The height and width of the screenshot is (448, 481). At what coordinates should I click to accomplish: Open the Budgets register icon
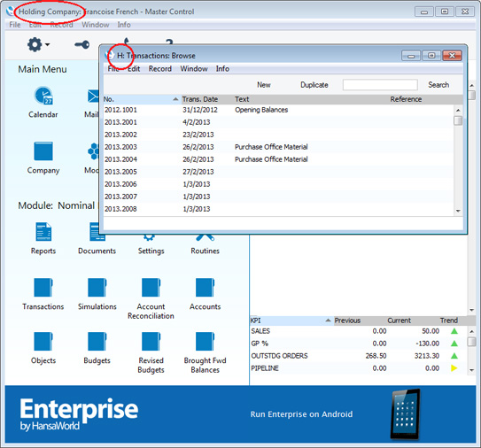[97, 341]
